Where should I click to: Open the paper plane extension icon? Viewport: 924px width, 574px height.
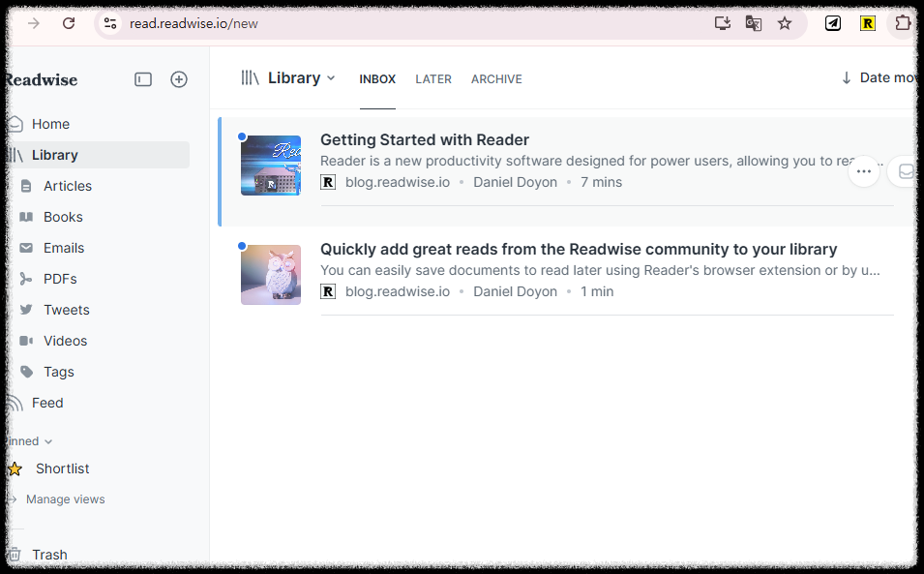click(x=833, y=23)
